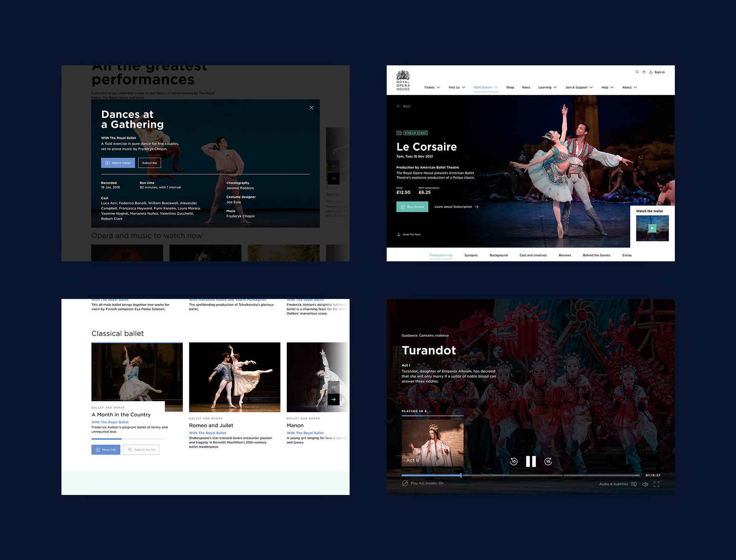Open the News menu item
736x560 pixels.
(526, 87)
